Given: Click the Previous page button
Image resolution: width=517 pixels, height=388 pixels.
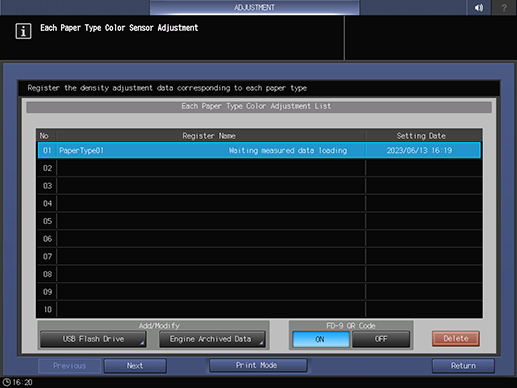Looking at the screenshot, I should (69, 366).
